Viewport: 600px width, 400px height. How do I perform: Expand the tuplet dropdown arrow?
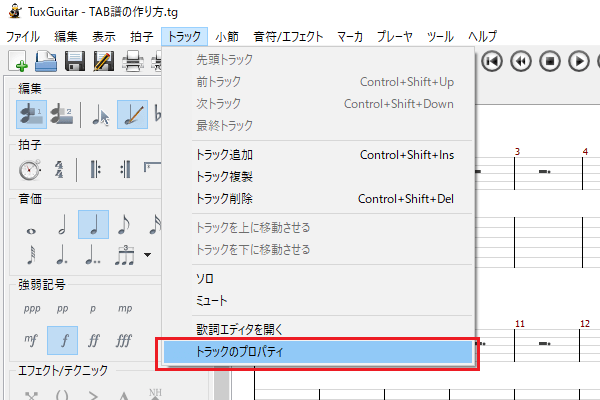(147, 255)
